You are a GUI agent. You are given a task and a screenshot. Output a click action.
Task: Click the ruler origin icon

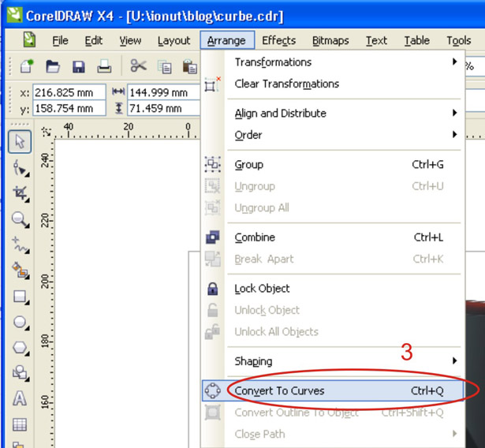[x=47, y=132]
